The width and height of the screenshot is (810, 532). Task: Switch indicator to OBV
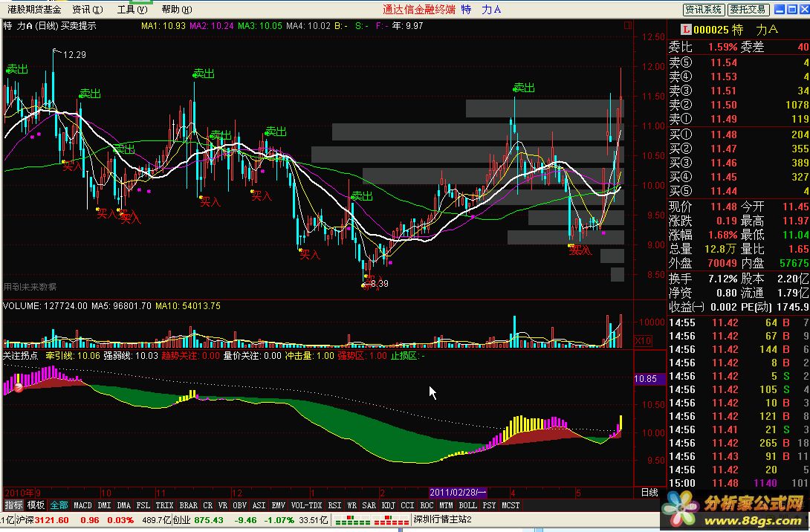[240, 505]
